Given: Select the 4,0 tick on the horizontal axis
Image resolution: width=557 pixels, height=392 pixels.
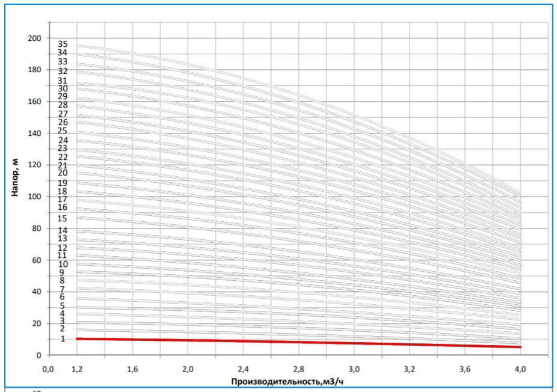Looking at the screenshot, I should click(520, 367).
